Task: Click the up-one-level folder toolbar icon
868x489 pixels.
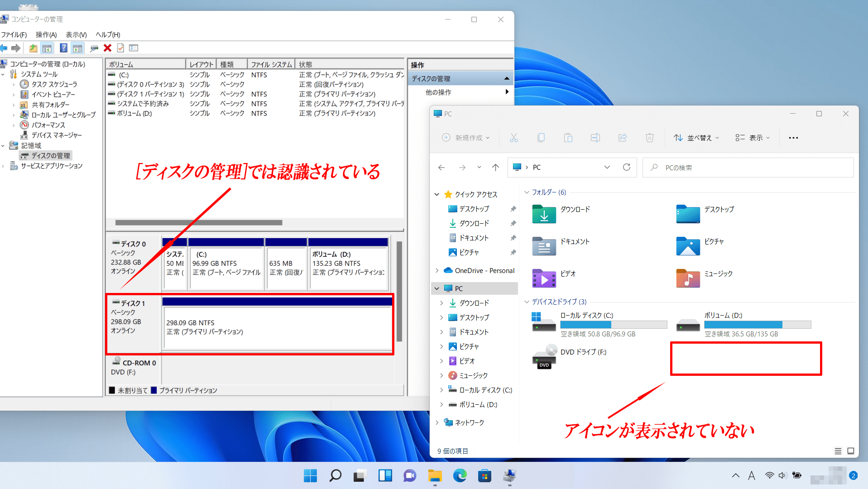Action: (x=33, y=48)
